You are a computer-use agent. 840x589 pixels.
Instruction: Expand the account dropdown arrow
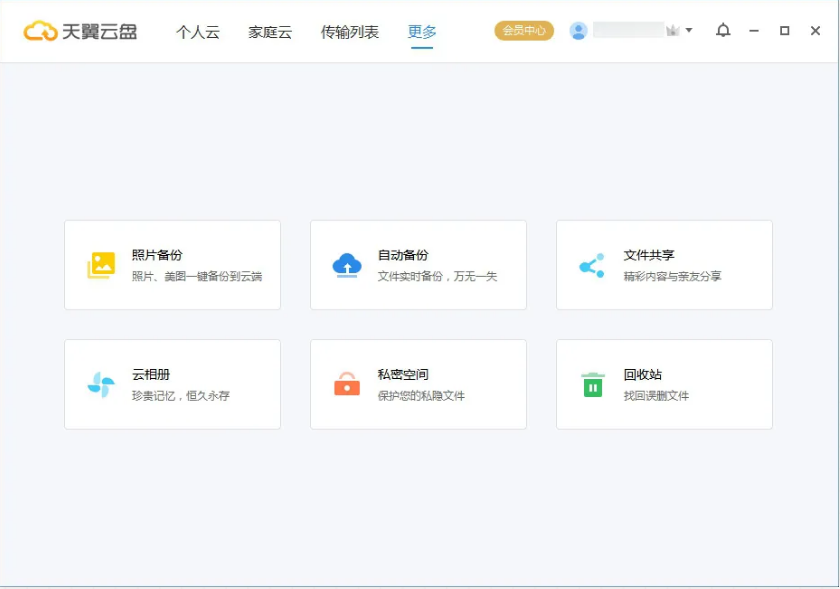tap(687, 31)
